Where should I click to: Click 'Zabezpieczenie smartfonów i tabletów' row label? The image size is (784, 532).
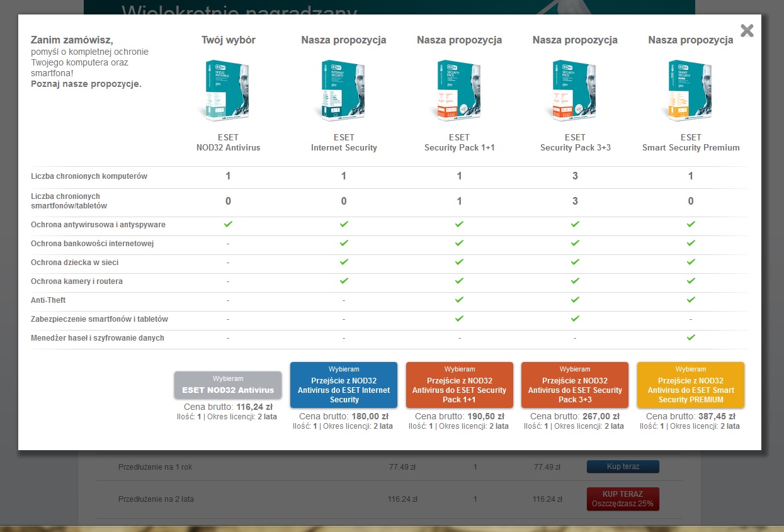99,319
